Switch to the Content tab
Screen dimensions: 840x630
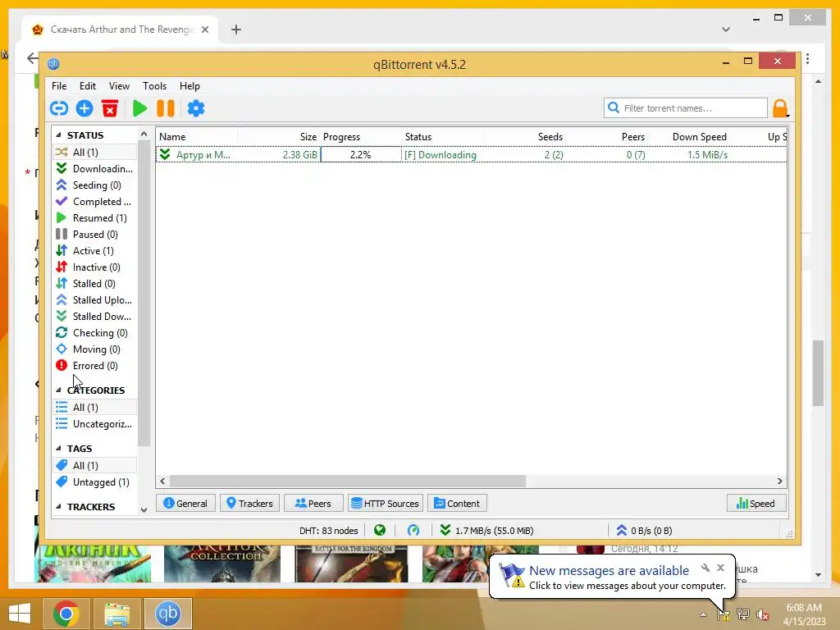[x=457, y=503]
